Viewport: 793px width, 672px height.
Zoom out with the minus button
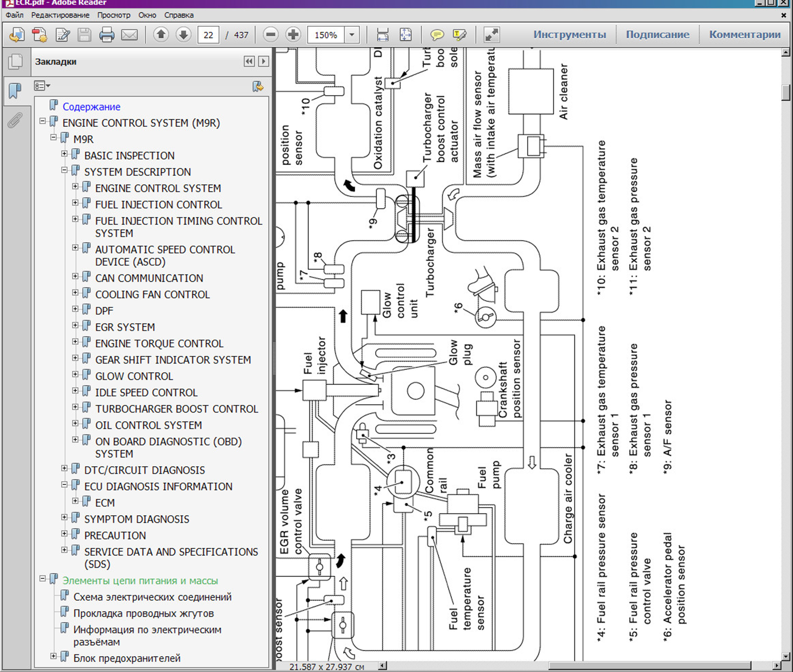(x=270, y=35)
